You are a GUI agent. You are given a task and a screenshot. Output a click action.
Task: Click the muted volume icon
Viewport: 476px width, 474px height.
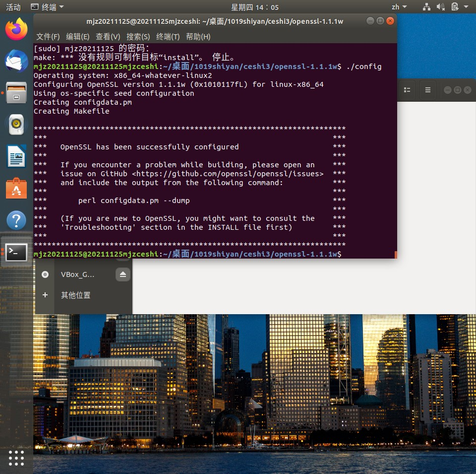click(440, 7)
